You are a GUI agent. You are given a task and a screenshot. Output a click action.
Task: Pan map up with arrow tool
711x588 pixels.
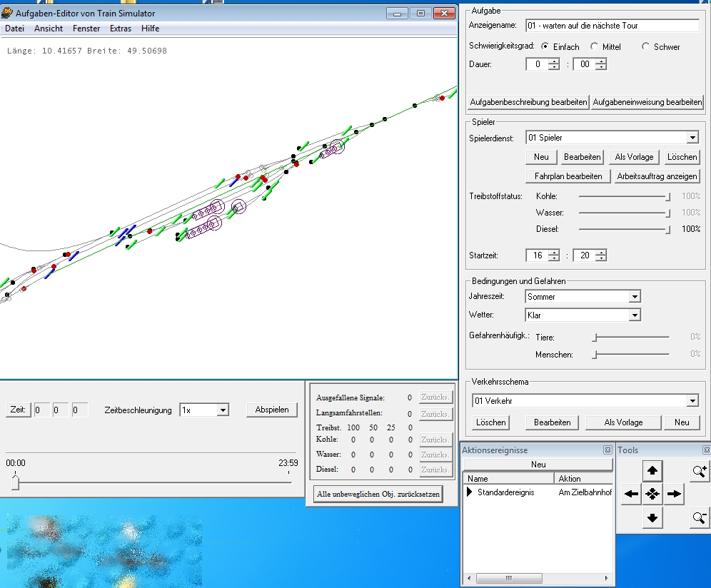coord(652,470)
